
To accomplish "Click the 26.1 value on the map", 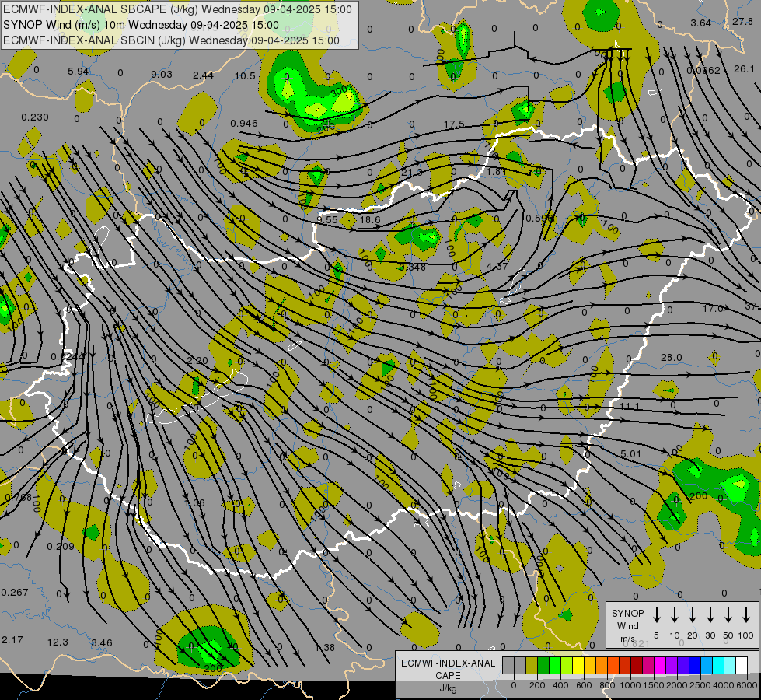I will pyautogui.click(x=744, y=69).
